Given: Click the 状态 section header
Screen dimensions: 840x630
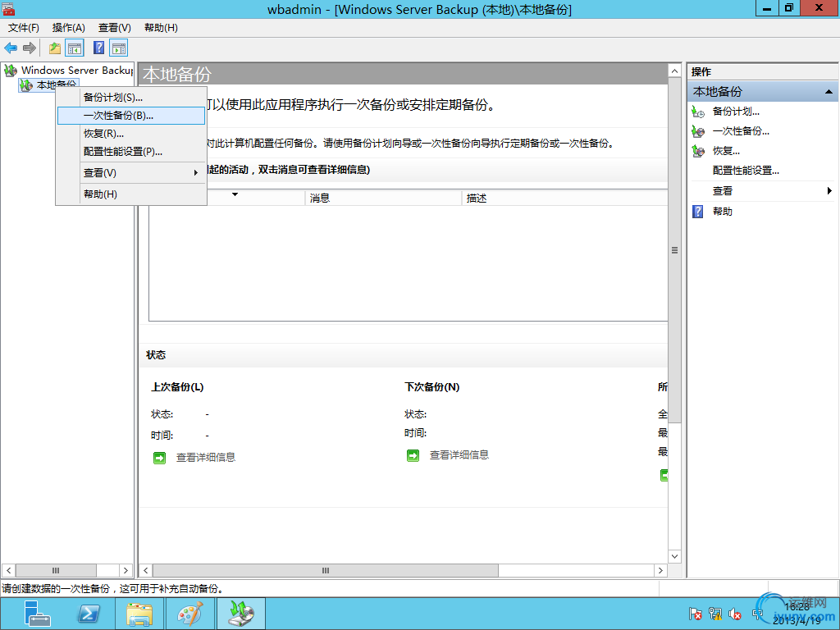Looking at the screenshot, I should (x=156, y=355).
